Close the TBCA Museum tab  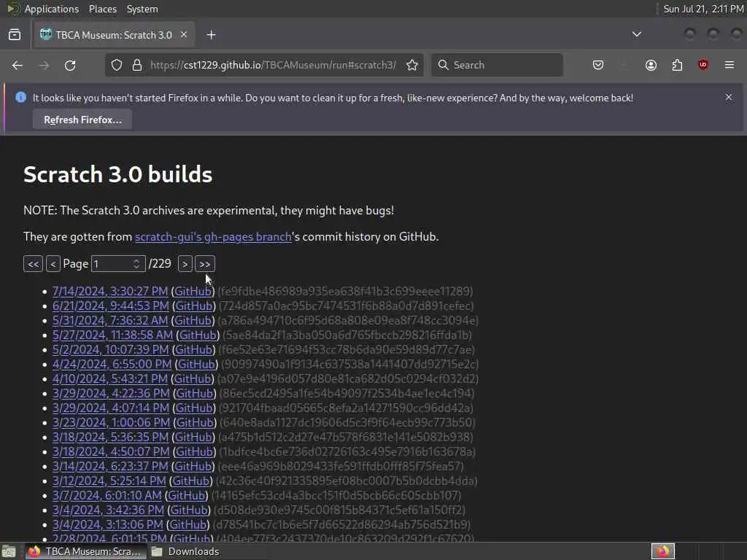click(184, 34)
